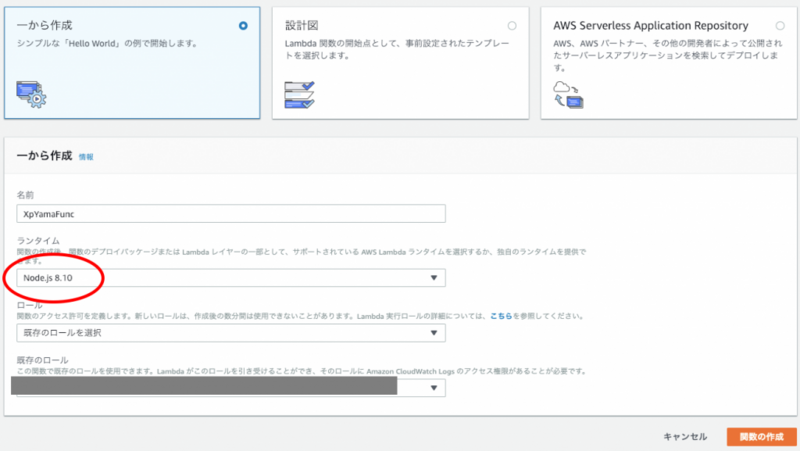Click the 既存のロール field label
This screenshot has width=800, height=451.
(42, 360)
